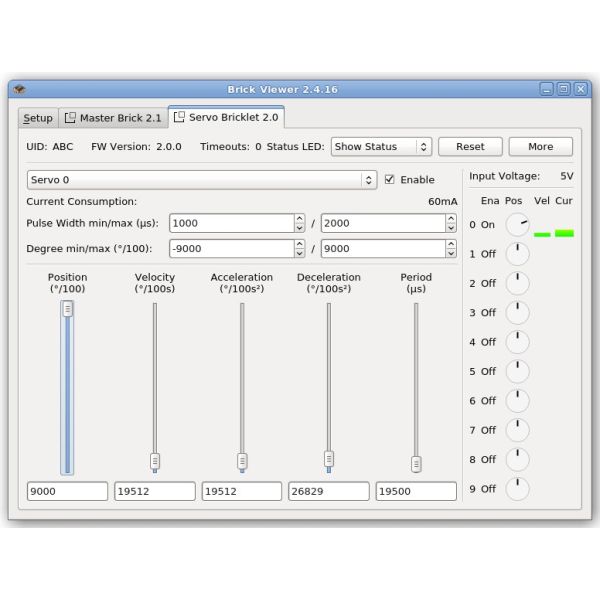Click the Acceleration slider handle
600x600 pixels.
pos(242,461)
